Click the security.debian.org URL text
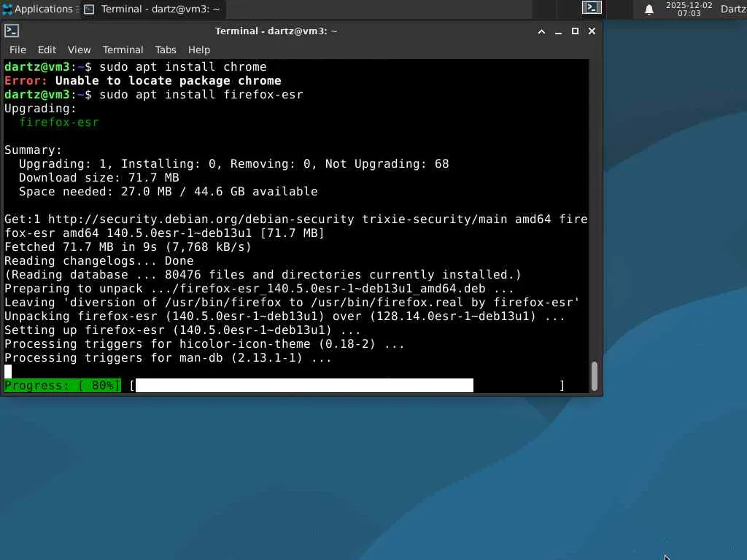This screenshot has width=747, height=560. click(201, 219)
